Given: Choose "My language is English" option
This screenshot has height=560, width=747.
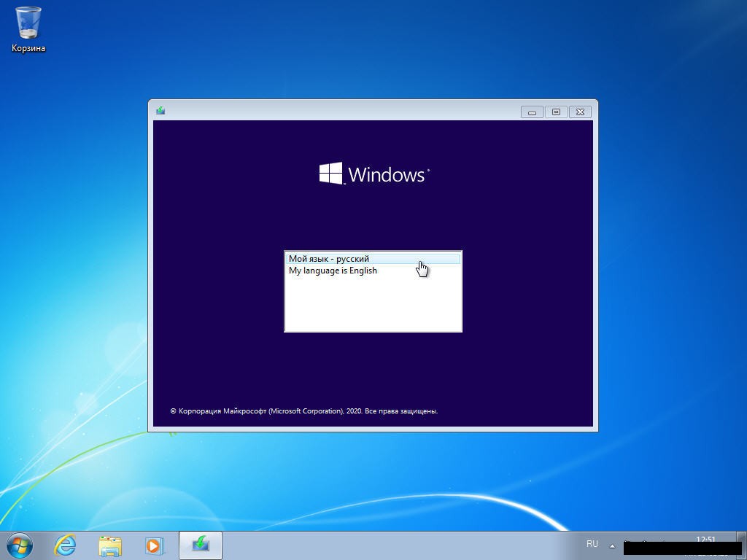Looking at the screenshot, I should pyautogui.click(x=373, y=271).
